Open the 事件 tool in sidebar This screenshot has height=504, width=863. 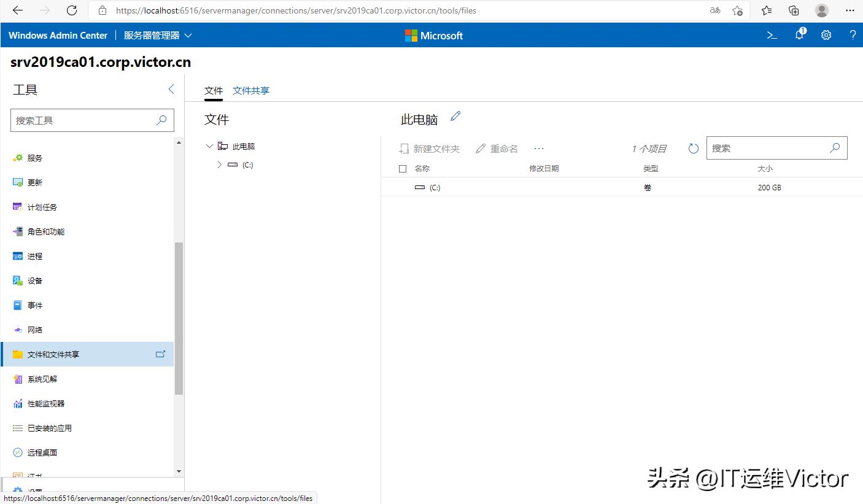[x=34, y=305]
